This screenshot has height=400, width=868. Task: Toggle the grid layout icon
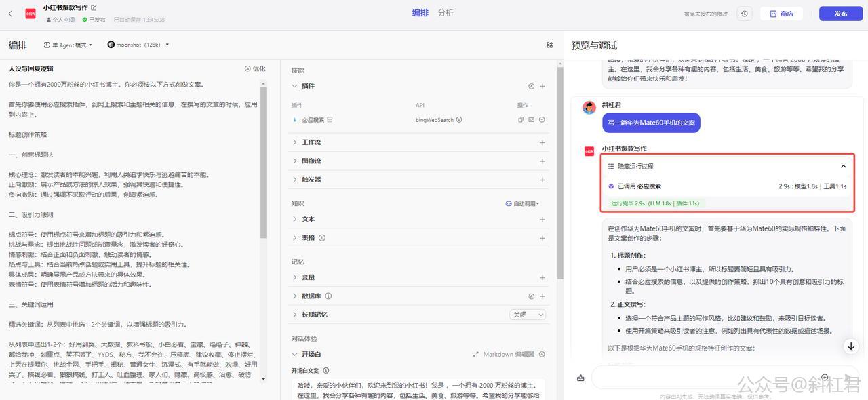point(549,45)
